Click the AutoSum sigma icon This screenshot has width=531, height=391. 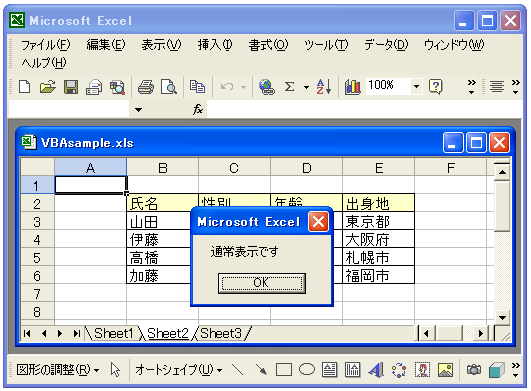click(x=289, y=87)
